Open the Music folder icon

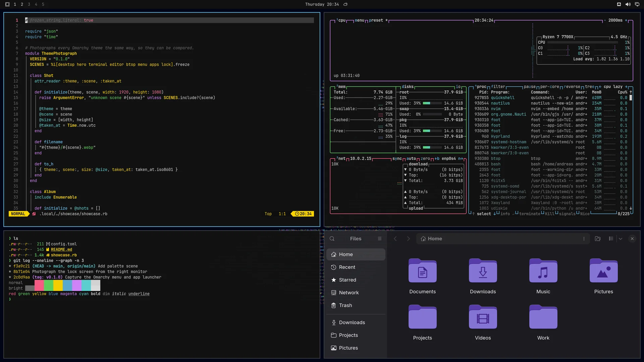pyautogui.click(x=543, y=271)
